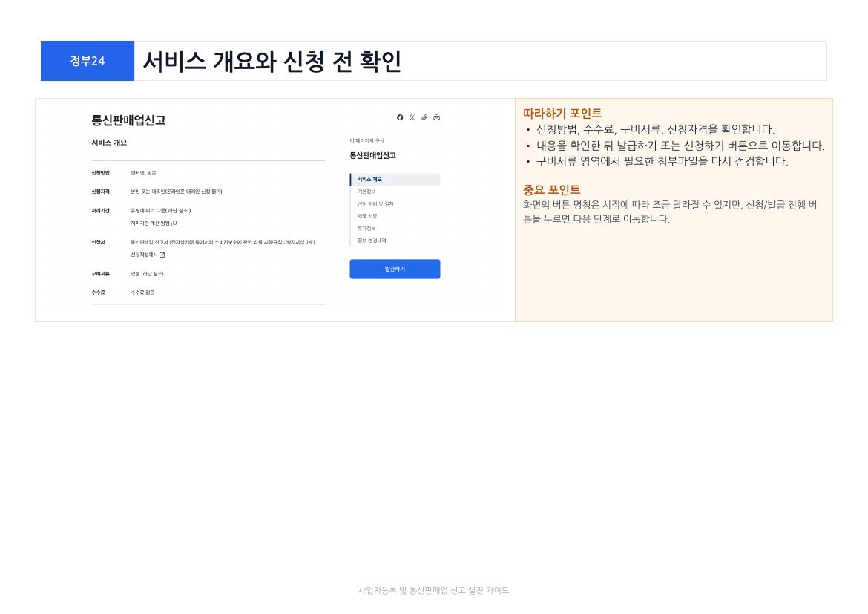The image size is (868, 614).
Task: Open the 처리기간 계산 방법 link
Action: (150, 223)
